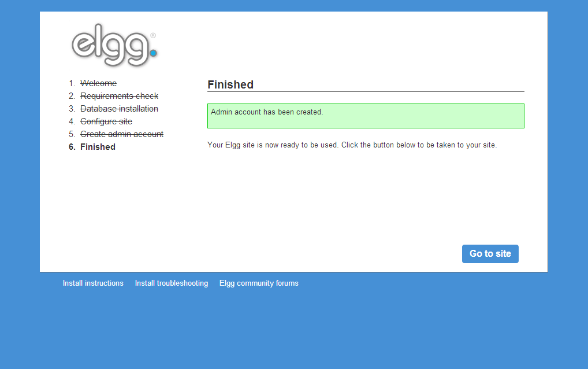This screenshot has width=588, height=369.
Task: Visit the Elgg community forums link
Action: (259, 283)
